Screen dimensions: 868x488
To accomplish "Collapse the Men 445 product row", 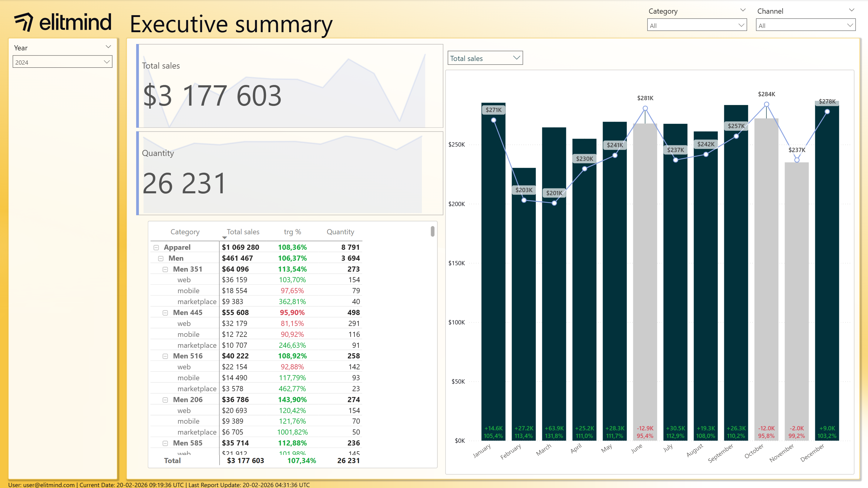I will [x=165, y=313].
